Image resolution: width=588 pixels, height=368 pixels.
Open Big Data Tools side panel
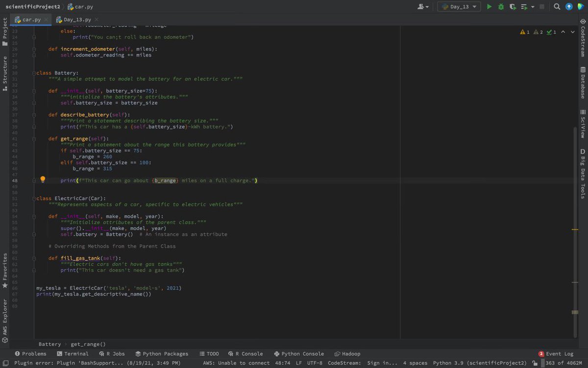coord(583,173)
